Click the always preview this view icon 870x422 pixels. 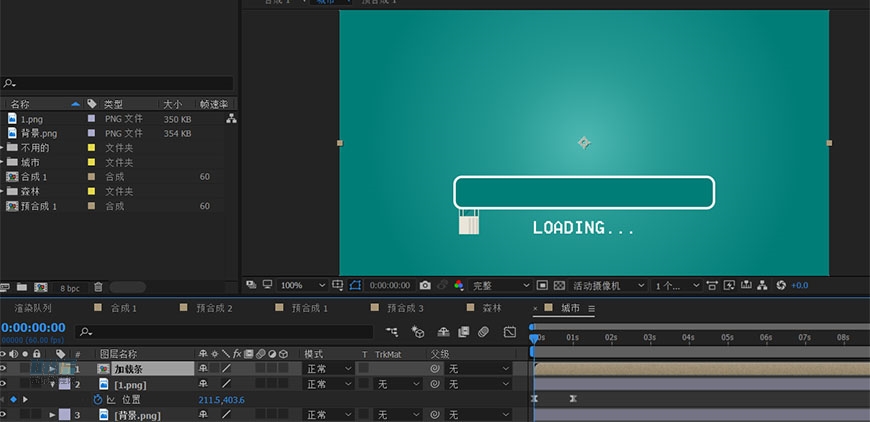pos(251,284)
